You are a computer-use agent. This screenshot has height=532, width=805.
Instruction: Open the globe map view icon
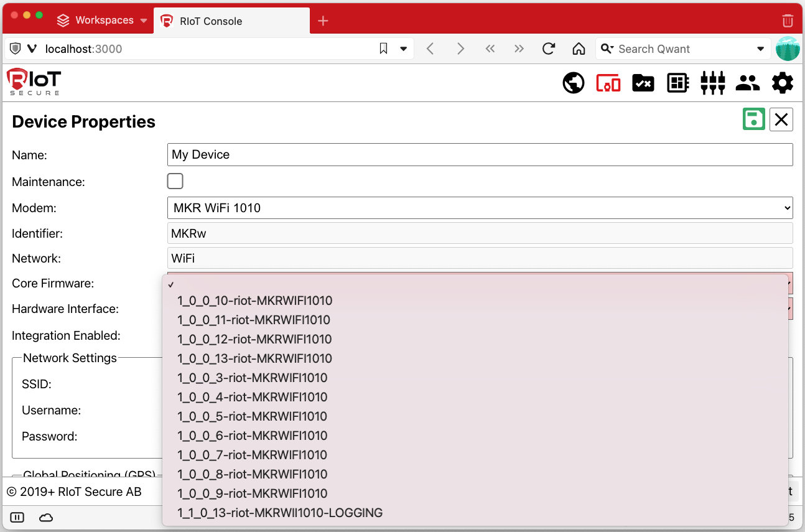573,83
